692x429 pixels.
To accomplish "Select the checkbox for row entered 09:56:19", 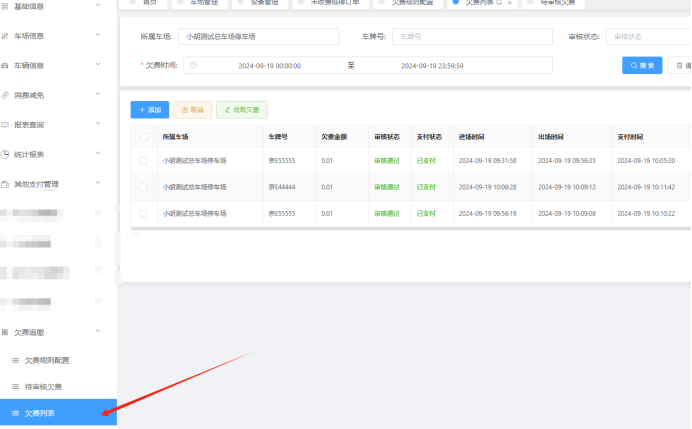I will pyautogui.click(x=143, y=214).
